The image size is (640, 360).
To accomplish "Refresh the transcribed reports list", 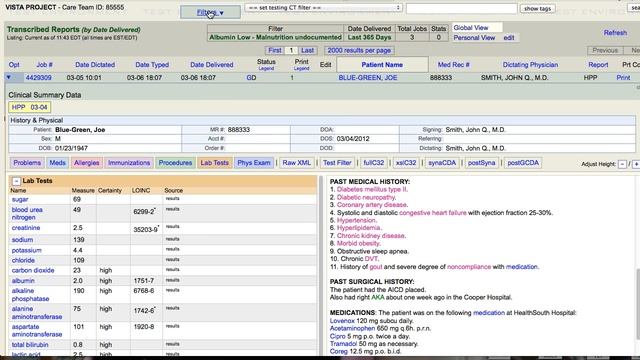I will 615,33.
